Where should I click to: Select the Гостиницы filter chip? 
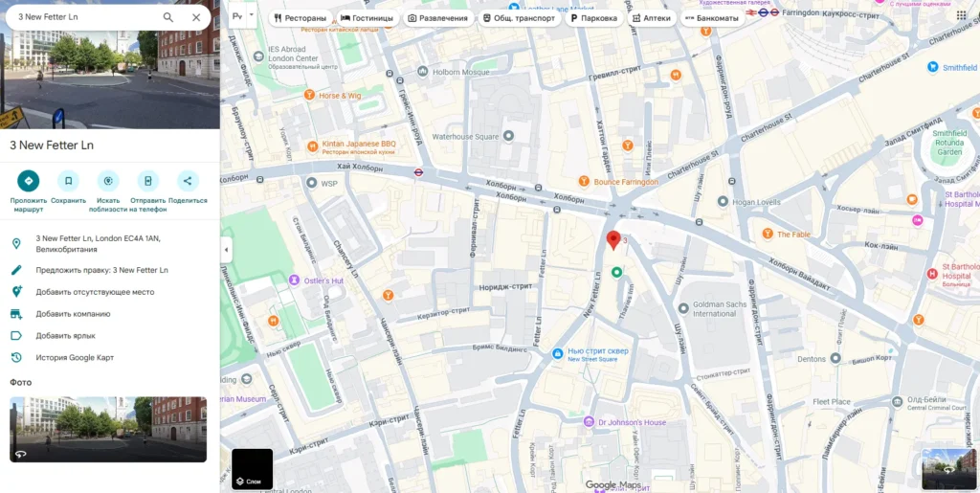[367, 18]
